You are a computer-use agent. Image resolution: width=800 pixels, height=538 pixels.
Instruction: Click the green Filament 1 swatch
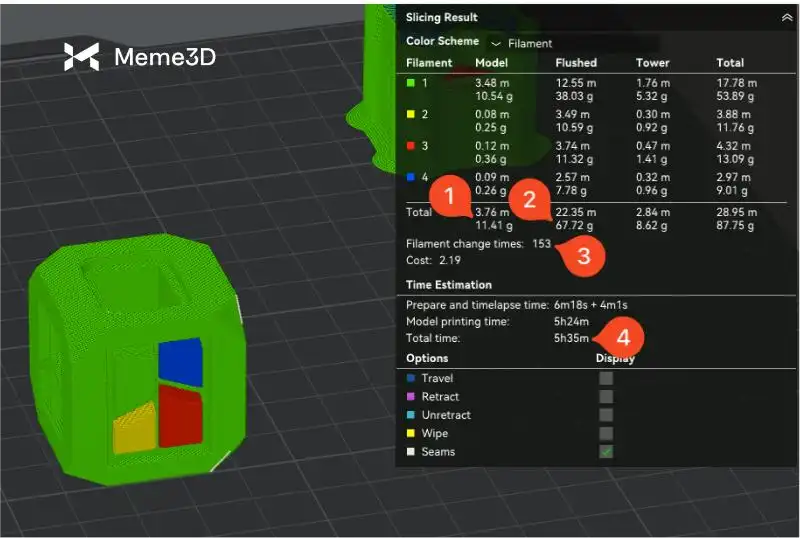[411, 82]
